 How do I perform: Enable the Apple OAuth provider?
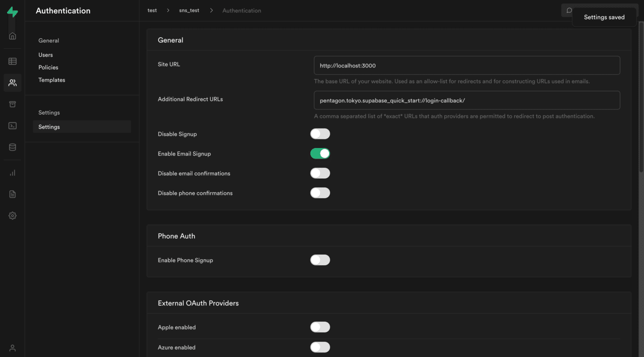tap(320, 327)
